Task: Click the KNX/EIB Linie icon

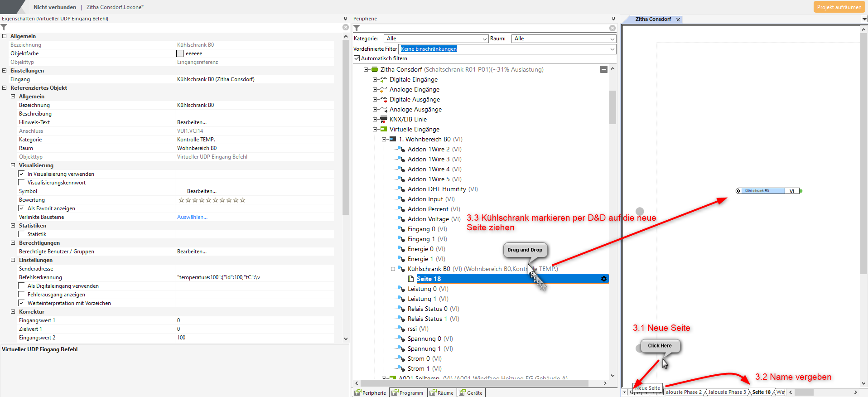Action: coord(384,119)
